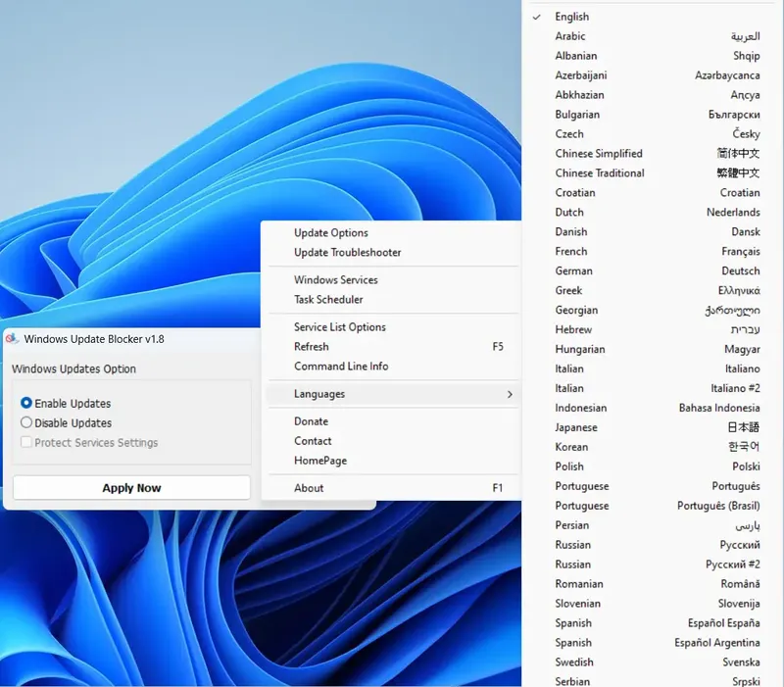The height and width of the screenshot is (687, 784).
Task: Switch language to Albanian (Shqip)
Action: coord(653,56)
